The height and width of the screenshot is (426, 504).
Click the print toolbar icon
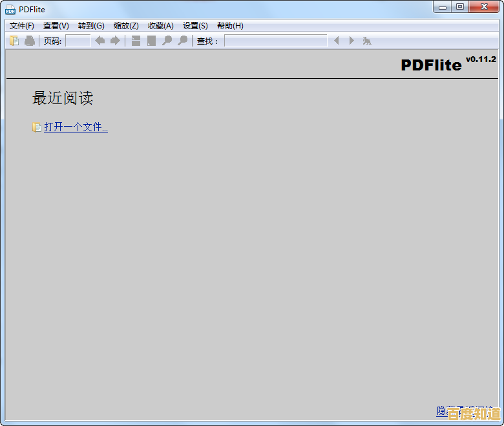pos(30,41)
